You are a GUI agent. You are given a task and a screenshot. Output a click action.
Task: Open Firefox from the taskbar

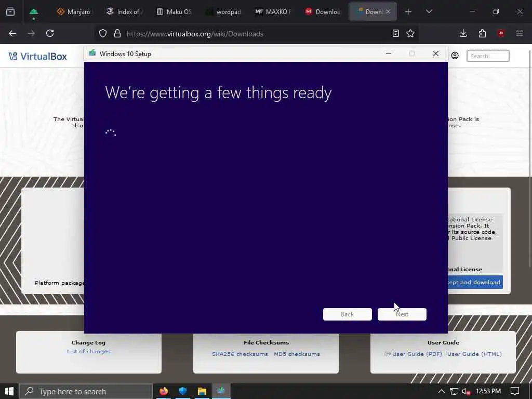[x=164, y=391]
